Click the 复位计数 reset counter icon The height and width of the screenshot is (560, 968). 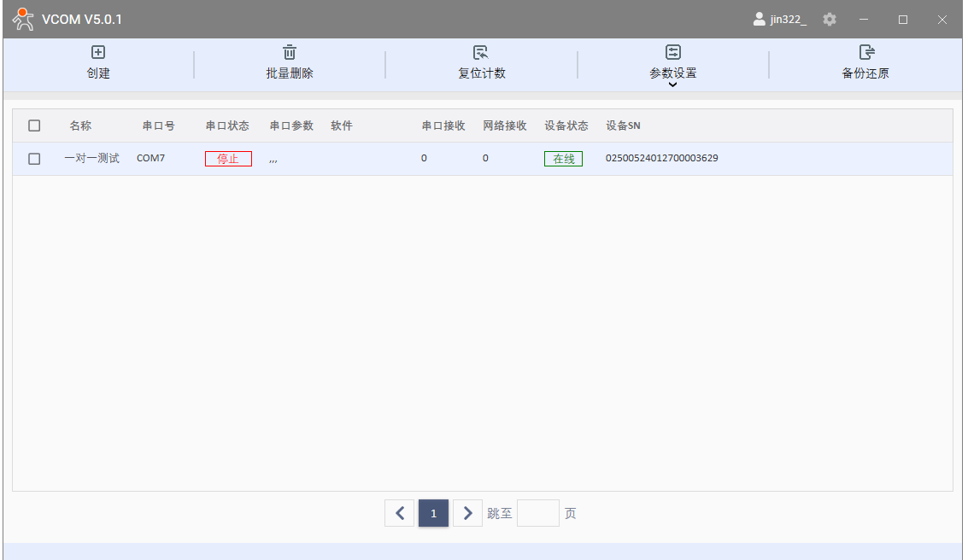[x=481, y=53]
